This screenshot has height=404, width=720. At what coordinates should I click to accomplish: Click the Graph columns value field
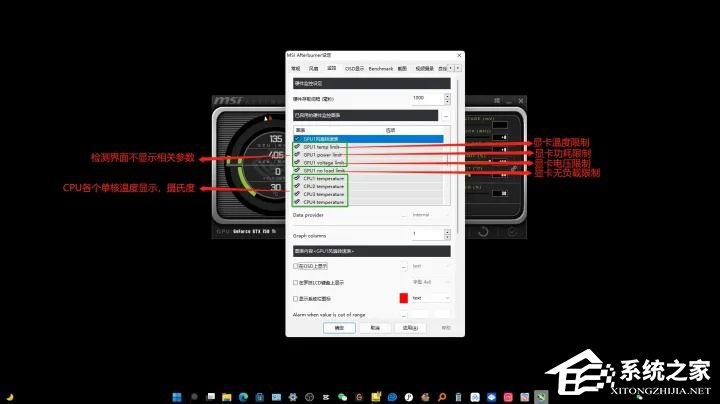pos(427,235)
